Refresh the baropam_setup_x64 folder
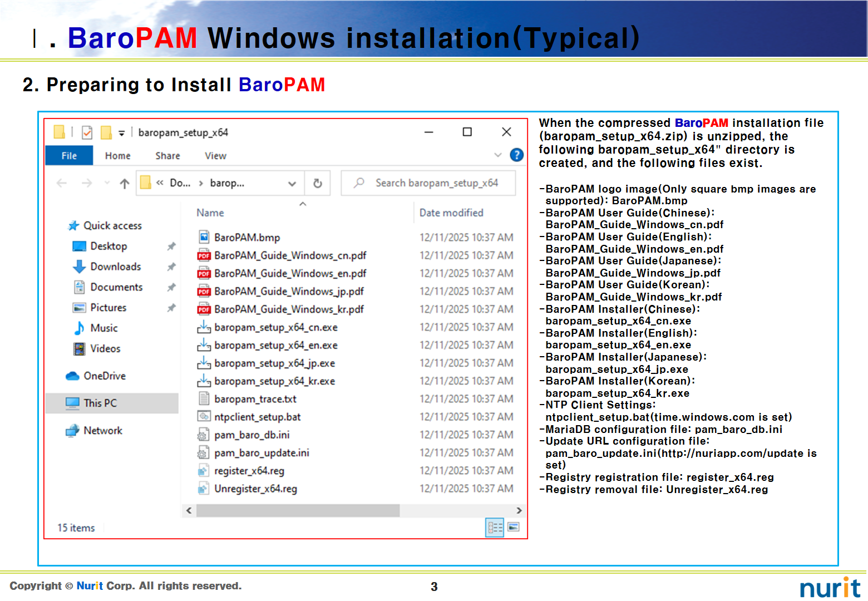This screenshot has height=601, width=868. [318, 183]
